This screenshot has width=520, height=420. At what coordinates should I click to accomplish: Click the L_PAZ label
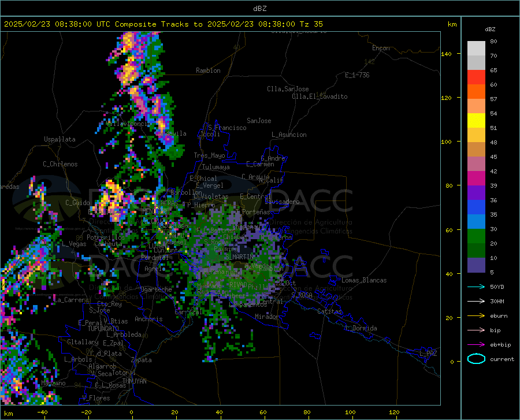click(x=428, y=354)
